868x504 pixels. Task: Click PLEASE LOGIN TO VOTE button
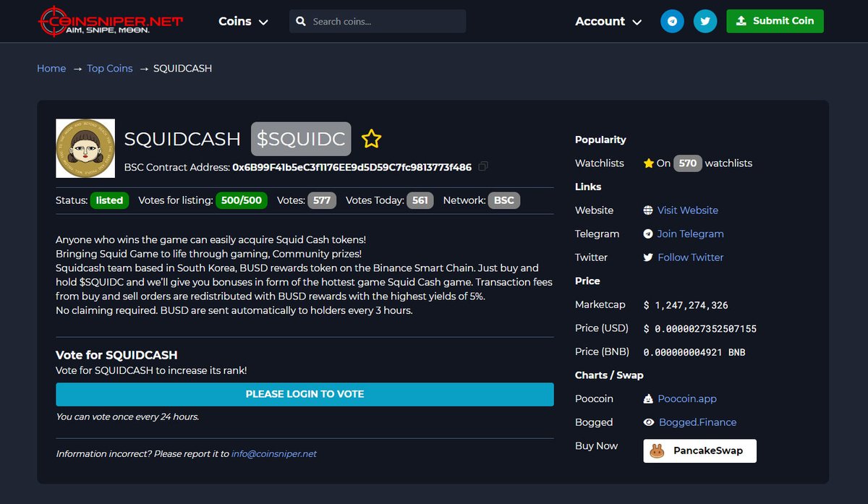[305, 394]
